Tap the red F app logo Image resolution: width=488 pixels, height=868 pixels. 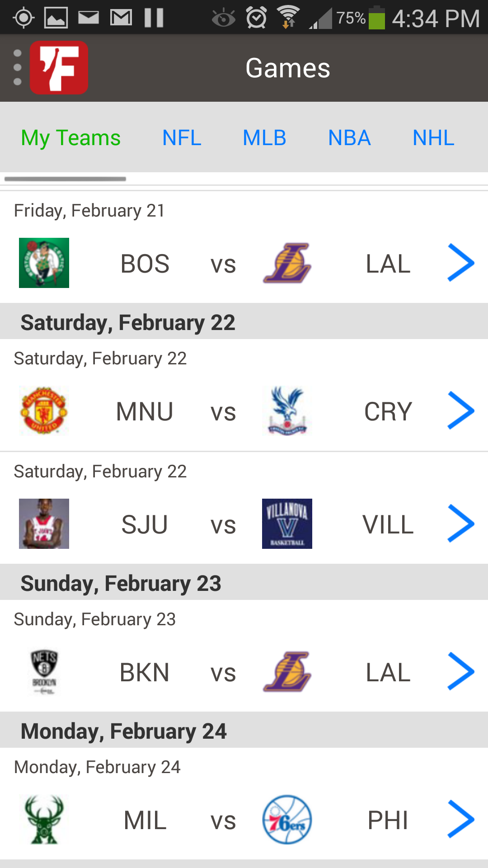click(59, 68)
